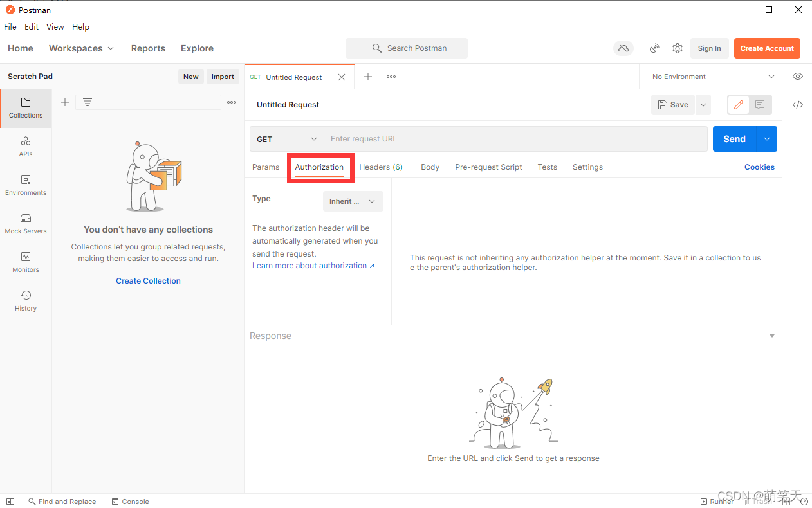Switch to the Pre-request Script tab

point(488,167)
